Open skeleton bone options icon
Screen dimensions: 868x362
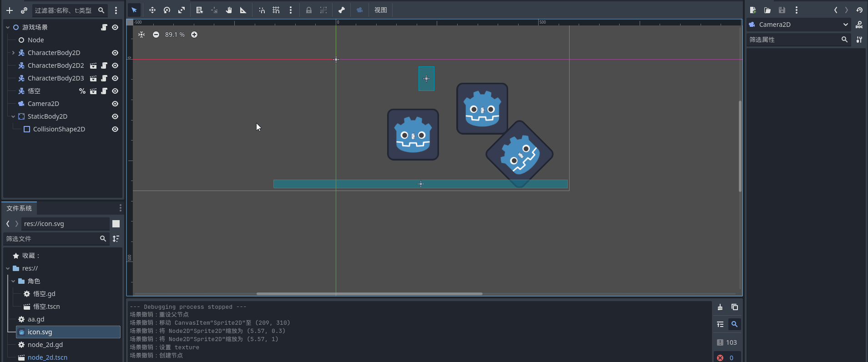click(342, 10)
